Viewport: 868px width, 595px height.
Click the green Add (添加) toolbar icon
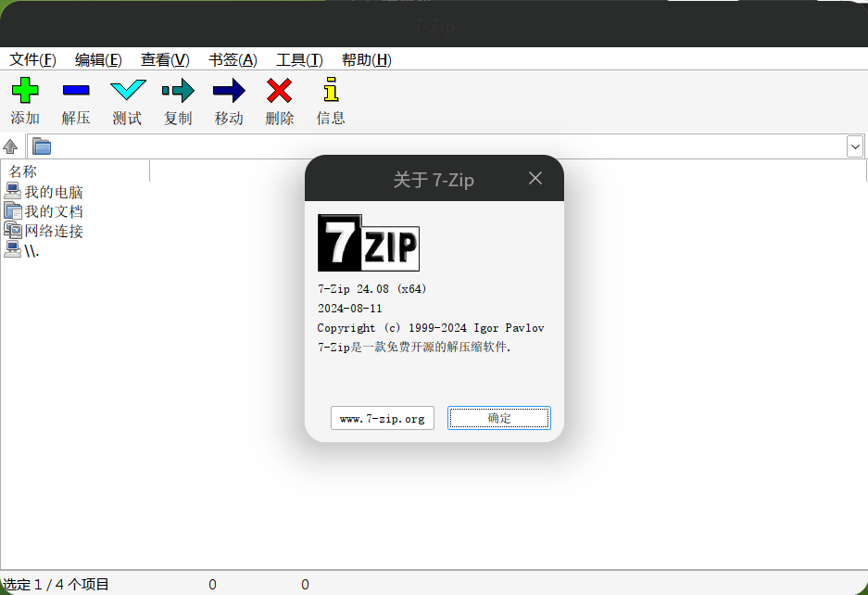pos(25,90)
